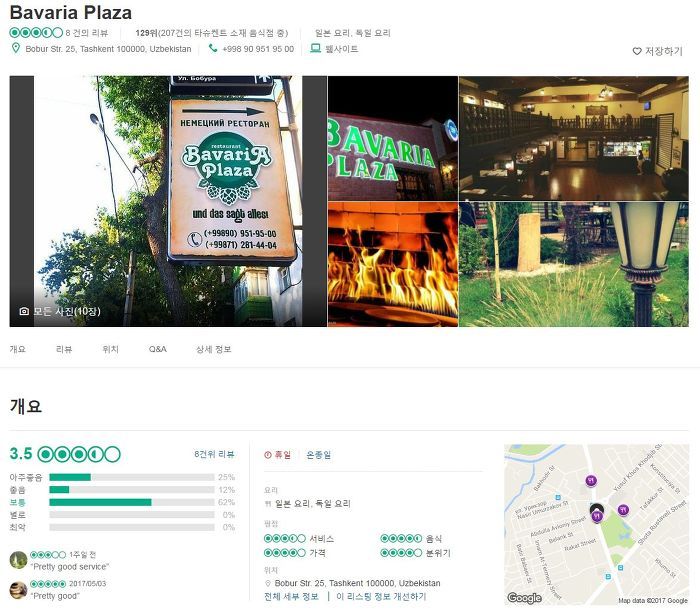This screenshot has height=616, width=700.
Task: Click the 2017/05/03 review date
Action: (x=88, y=583)
